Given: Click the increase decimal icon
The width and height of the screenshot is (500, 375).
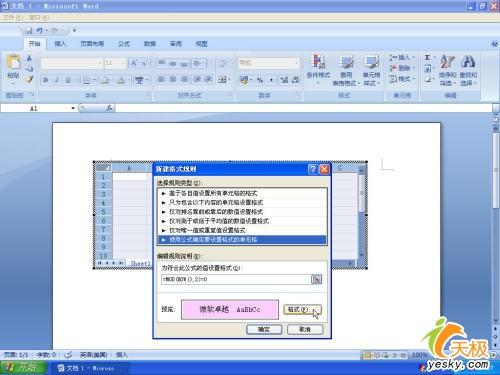Looking at the screenshot, I should pyautogui.click(x=284, y=80).
